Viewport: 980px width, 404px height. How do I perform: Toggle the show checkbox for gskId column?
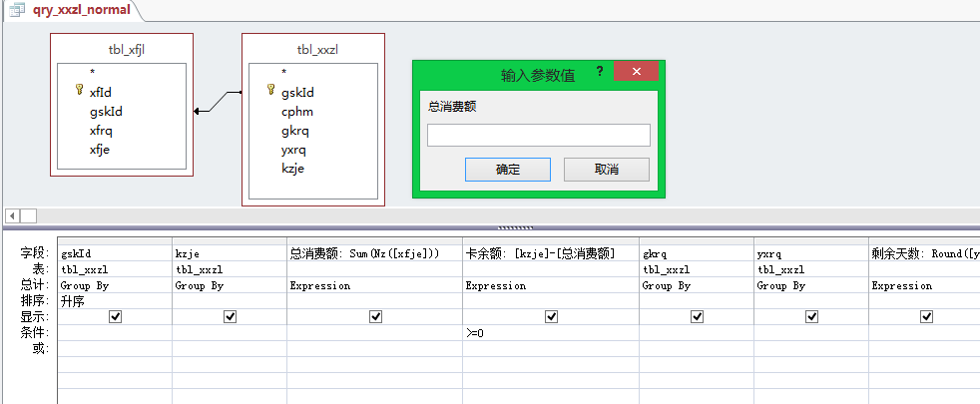click(115, 316)
